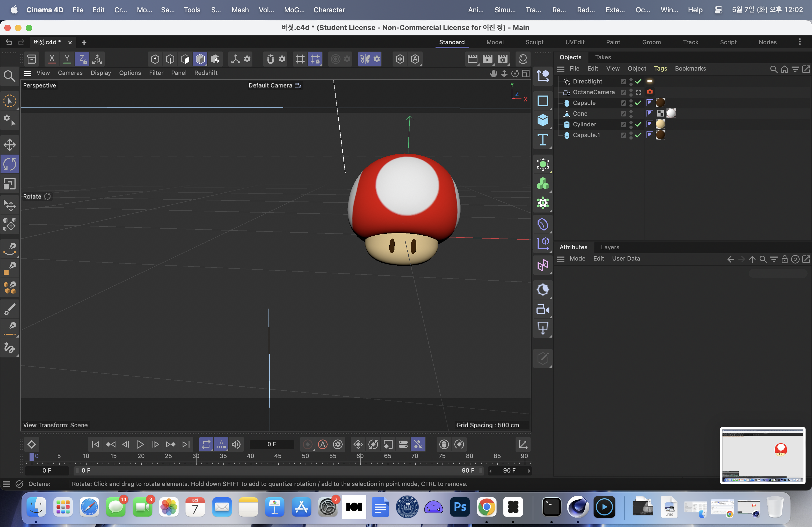Open the Character menu

pyautogui.click(x=329, y=10)
